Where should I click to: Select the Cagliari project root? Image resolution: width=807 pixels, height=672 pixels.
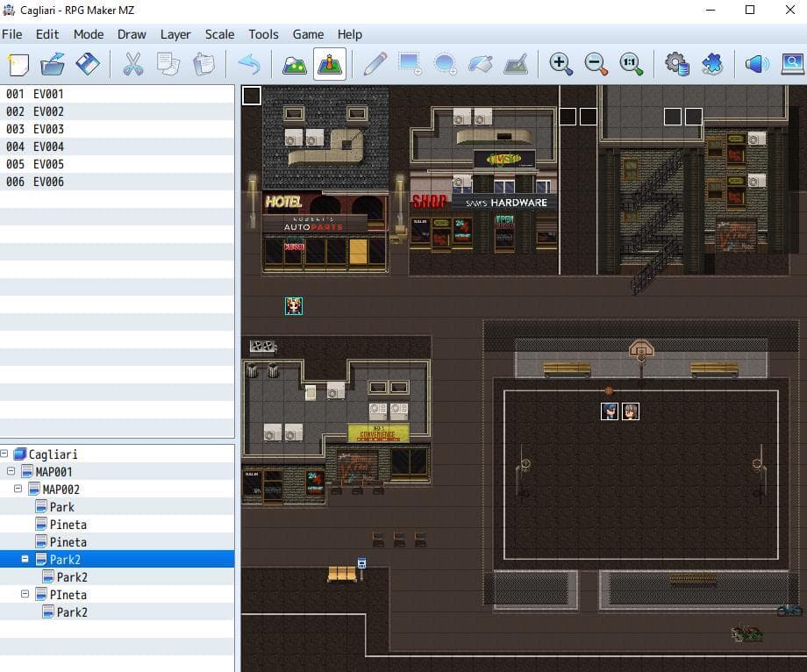tap(53, 454)
